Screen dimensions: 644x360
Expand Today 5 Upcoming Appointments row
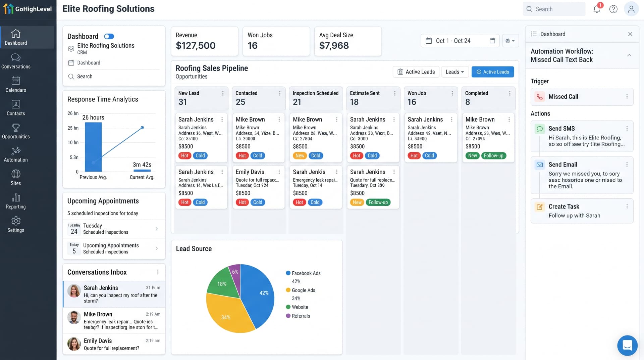[x=114, y=249]
